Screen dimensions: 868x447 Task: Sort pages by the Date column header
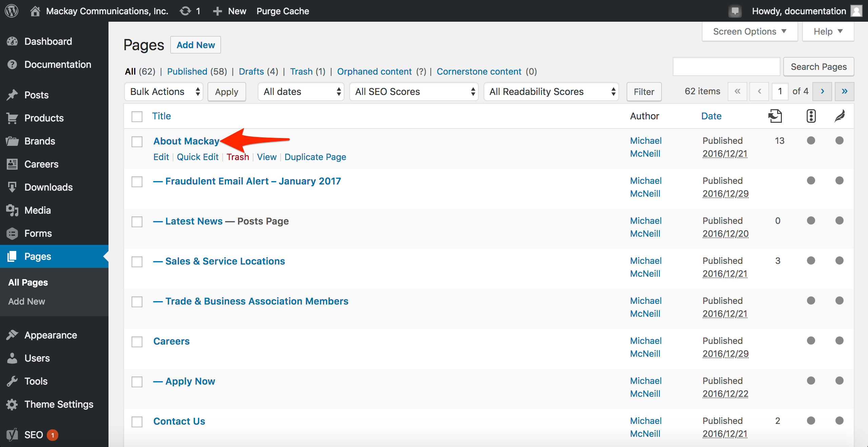click(x=711, y=116)
